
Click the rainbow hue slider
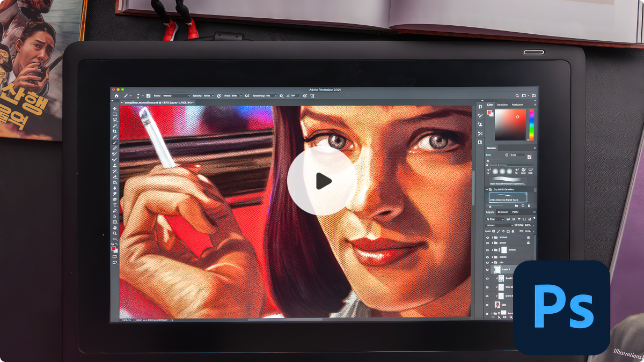point(532,125)
